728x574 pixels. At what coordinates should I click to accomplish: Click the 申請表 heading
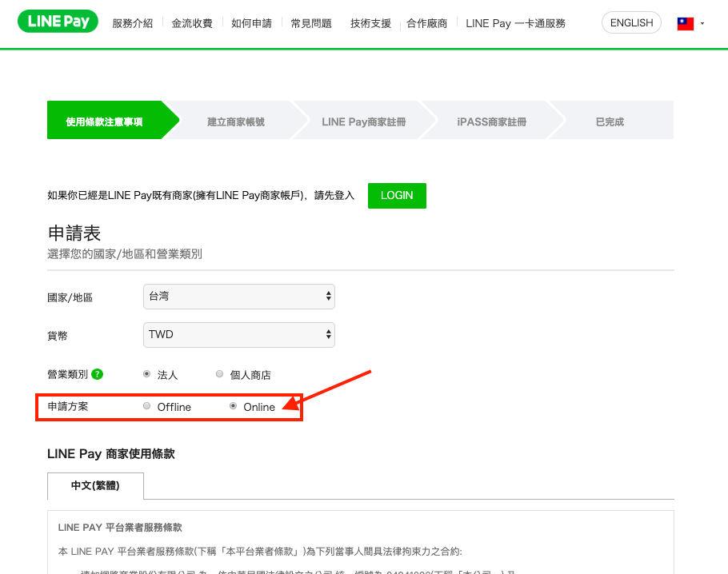[x=74, y=233]
